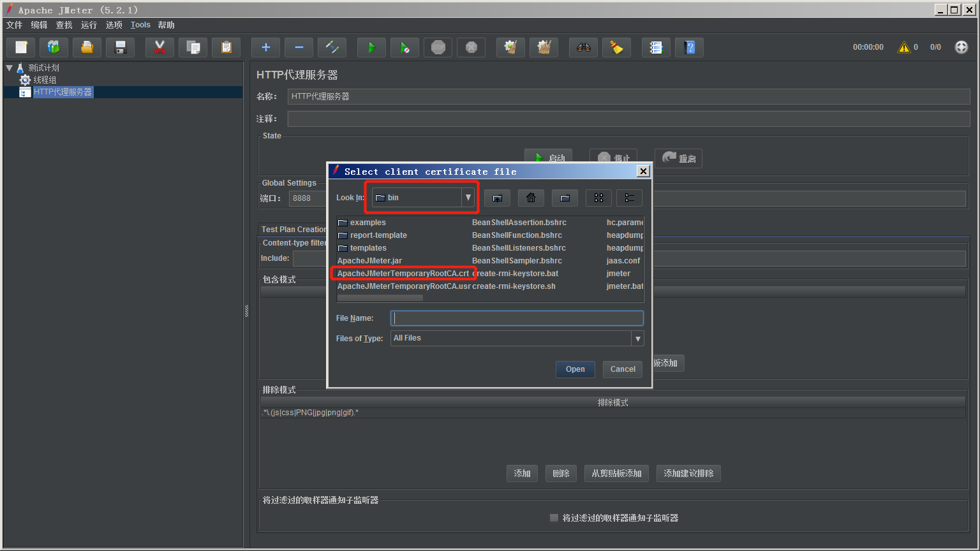Click the warning triangle log indicator
The height and width of the screenshot is (551, 980).
904,47
